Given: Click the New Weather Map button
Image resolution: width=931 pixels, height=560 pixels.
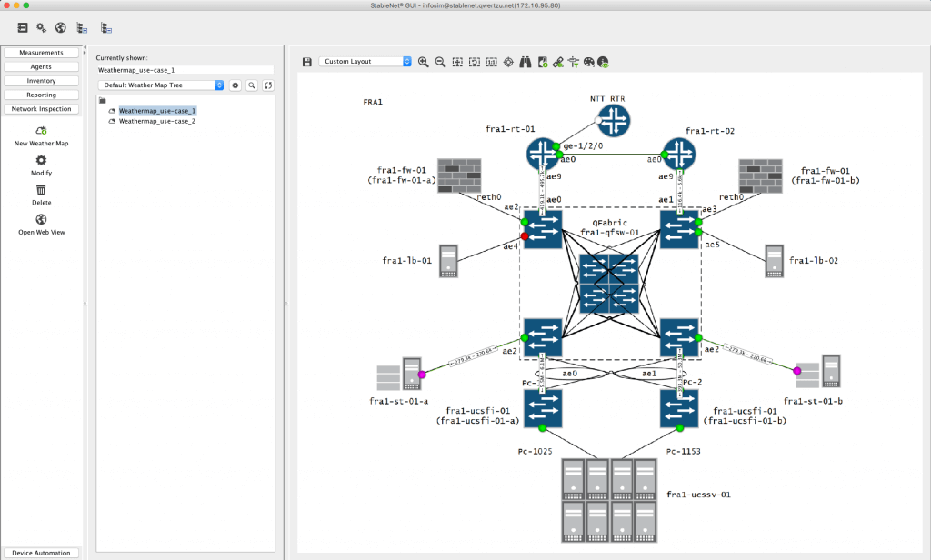Looking at the screenshot, I should tap(41, 136).
